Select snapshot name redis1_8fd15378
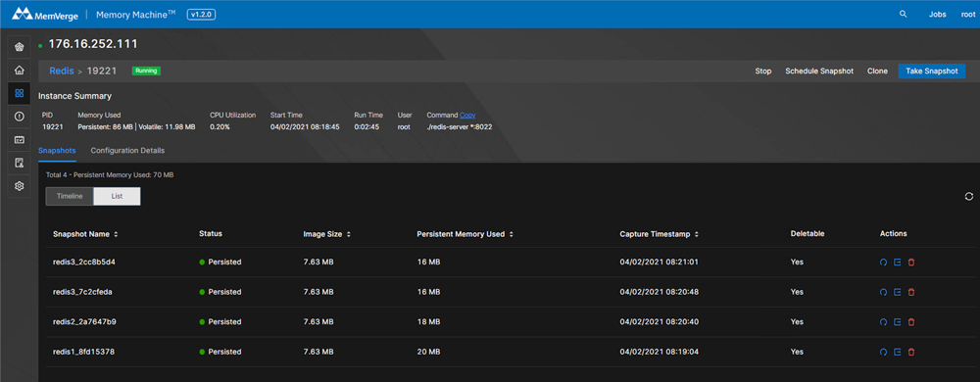Screen dimensions: 980x382 pos(83,352)
